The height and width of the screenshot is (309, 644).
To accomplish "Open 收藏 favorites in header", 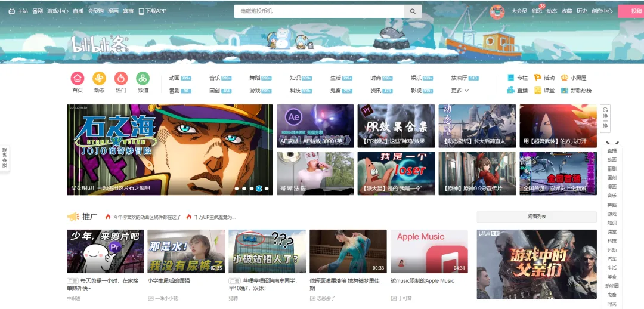I will click(567, 11).
